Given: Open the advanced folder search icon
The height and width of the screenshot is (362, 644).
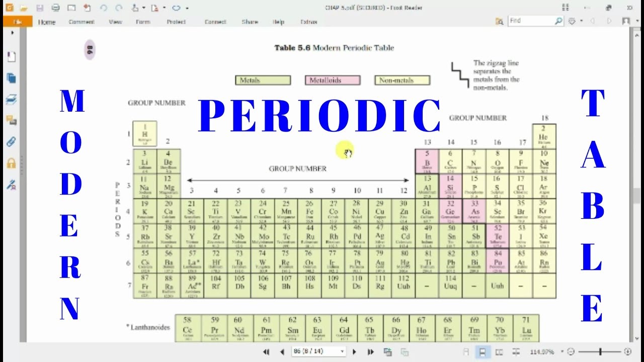Looking at the screenshot, I should (499, 21).
